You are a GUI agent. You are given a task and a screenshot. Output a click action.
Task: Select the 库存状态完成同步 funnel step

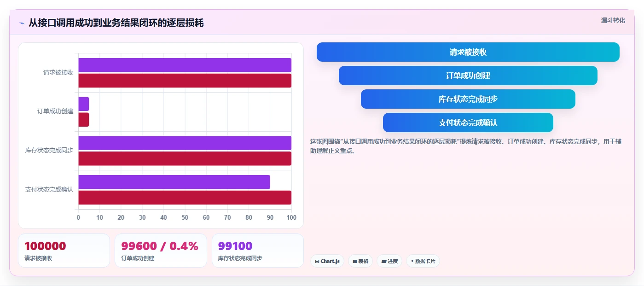pyautogui.click(x=468, y=99)
